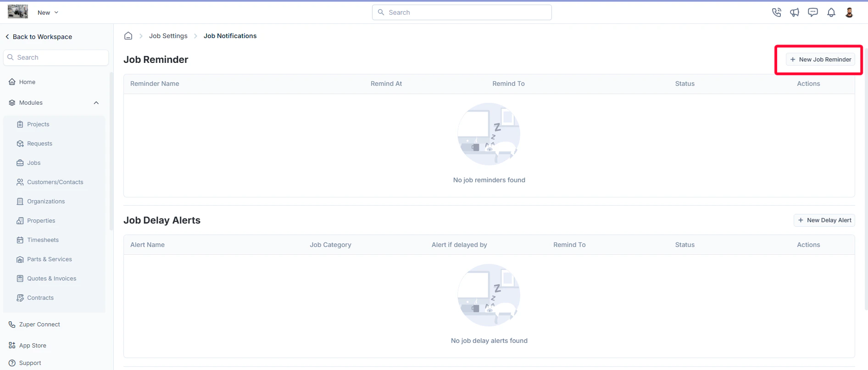868x370 pixels.
Task: Open the notifications bell
Action: [831, 12]
